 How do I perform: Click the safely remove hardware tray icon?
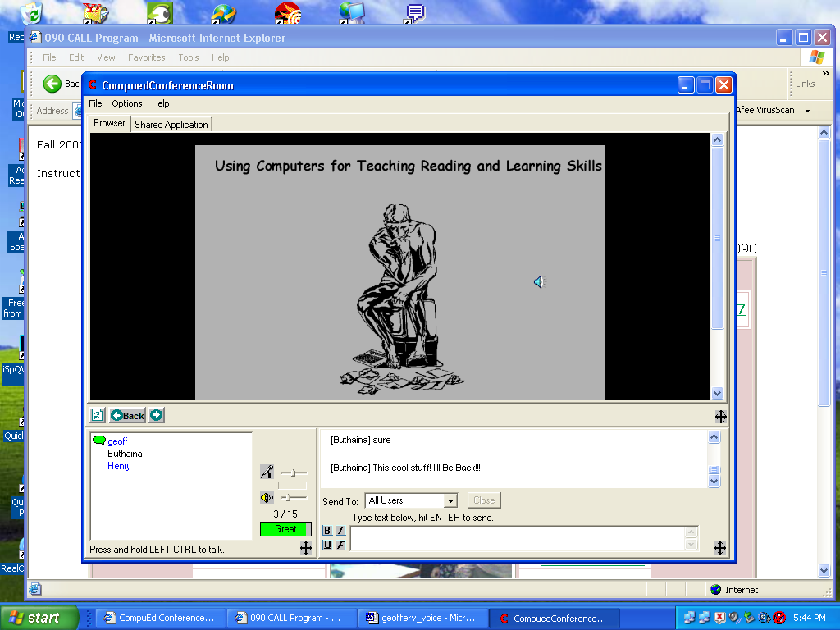pos(749,618)
